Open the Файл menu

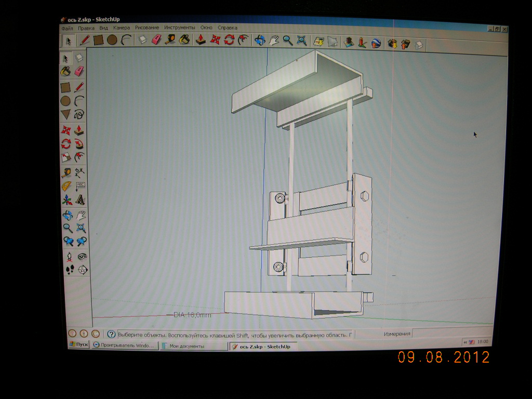67,28
